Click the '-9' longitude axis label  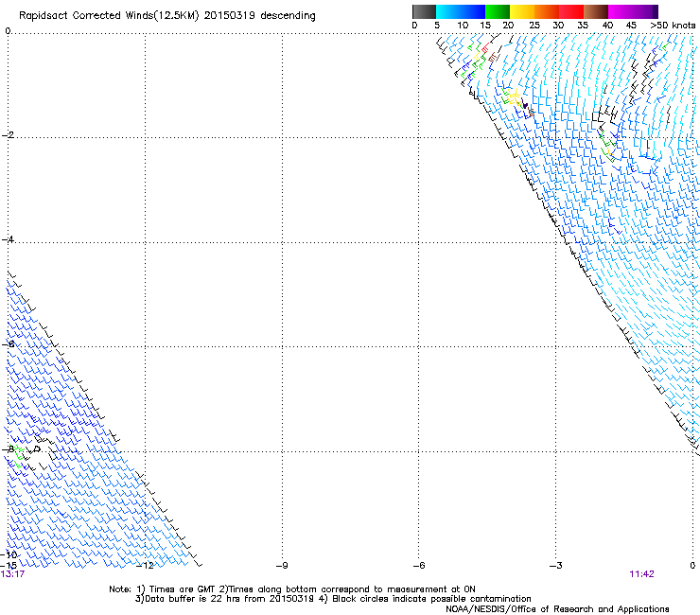[x=282, y=566]
